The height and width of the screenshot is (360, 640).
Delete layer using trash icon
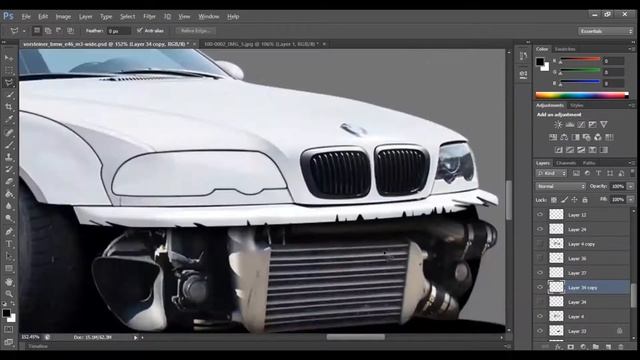click(x=621, y=347)
